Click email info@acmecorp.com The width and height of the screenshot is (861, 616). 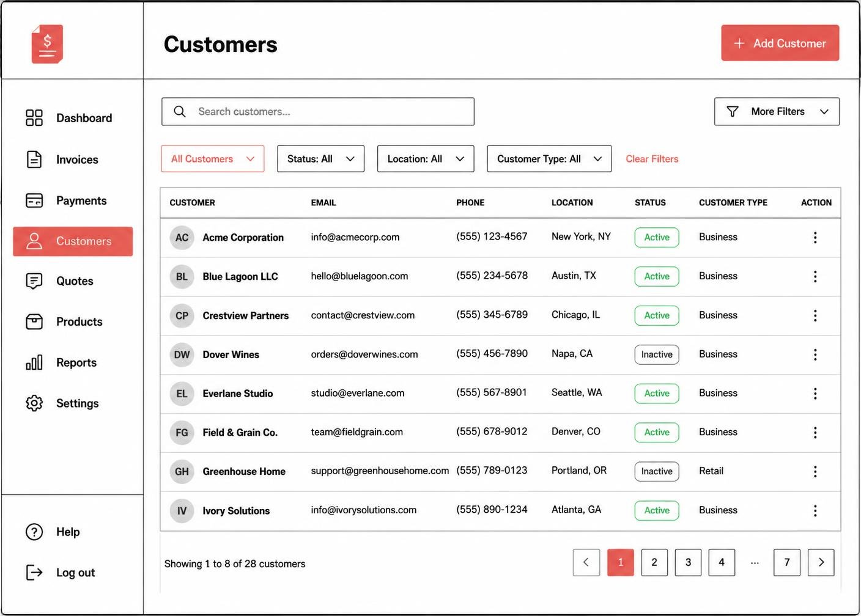(355, 237)
